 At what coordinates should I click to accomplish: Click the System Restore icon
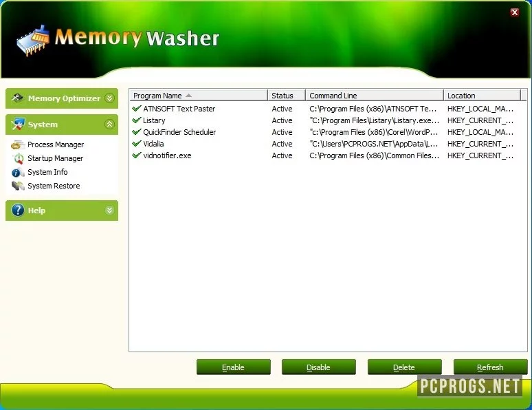tap(18, 186)
